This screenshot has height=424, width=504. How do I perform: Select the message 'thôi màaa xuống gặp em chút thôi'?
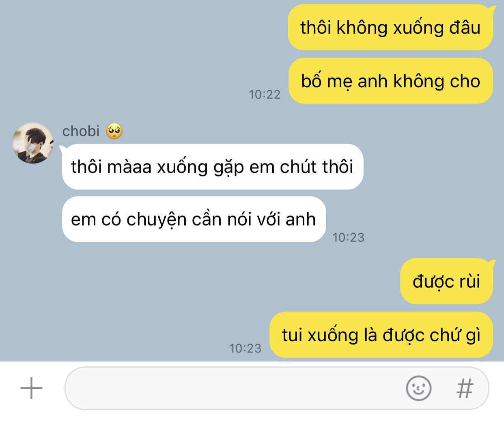coord(212,167)
